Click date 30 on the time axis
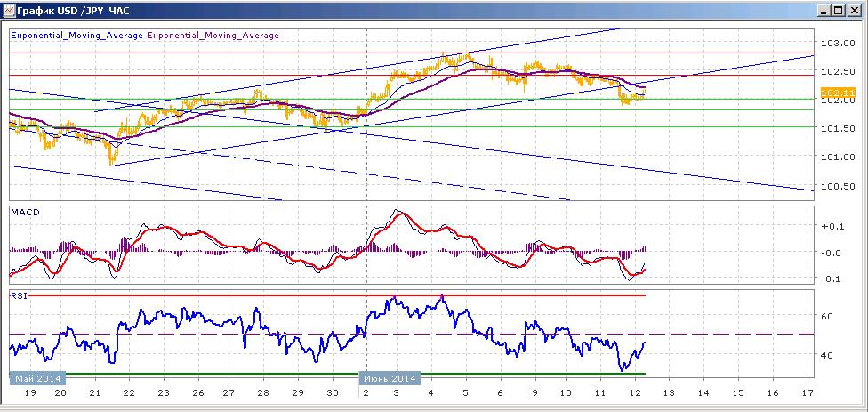868x412 pixels. point(332,392)
